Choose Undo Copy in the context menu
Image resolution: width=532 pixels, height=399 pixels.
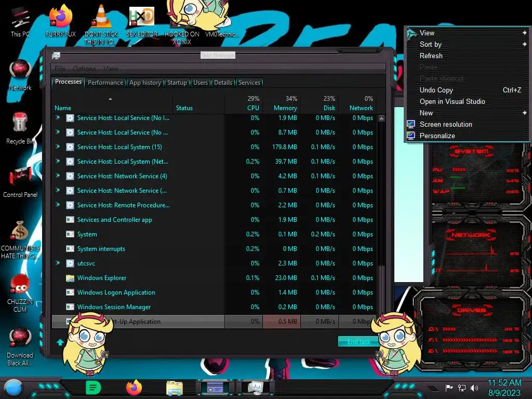tap(436, 90)
